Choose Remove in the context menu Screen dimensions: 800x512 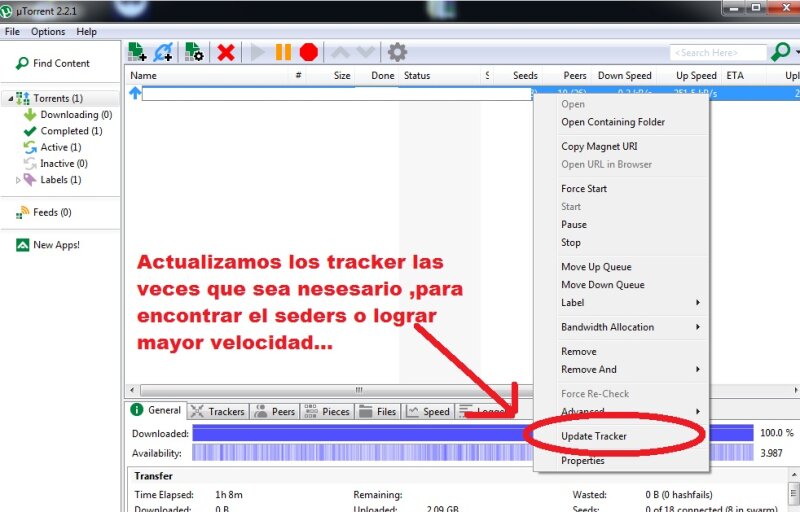579,351
